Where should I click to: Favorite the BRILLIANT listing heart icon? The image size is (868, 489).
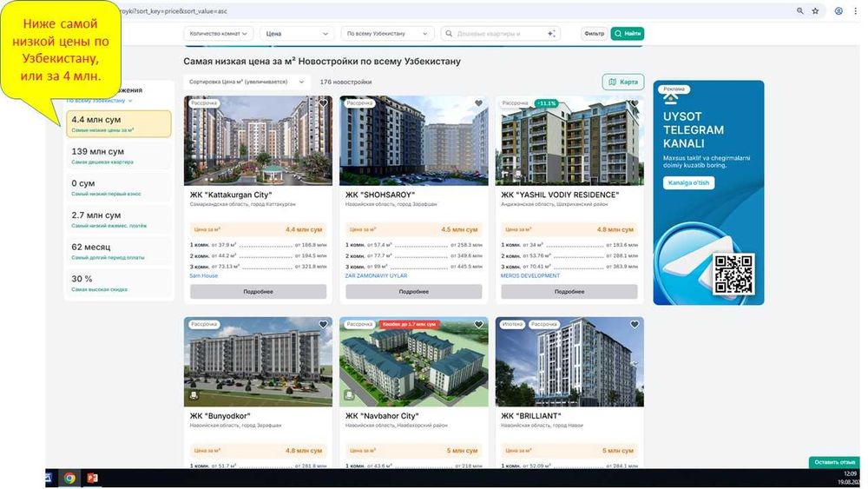click(x=635, y=325)
